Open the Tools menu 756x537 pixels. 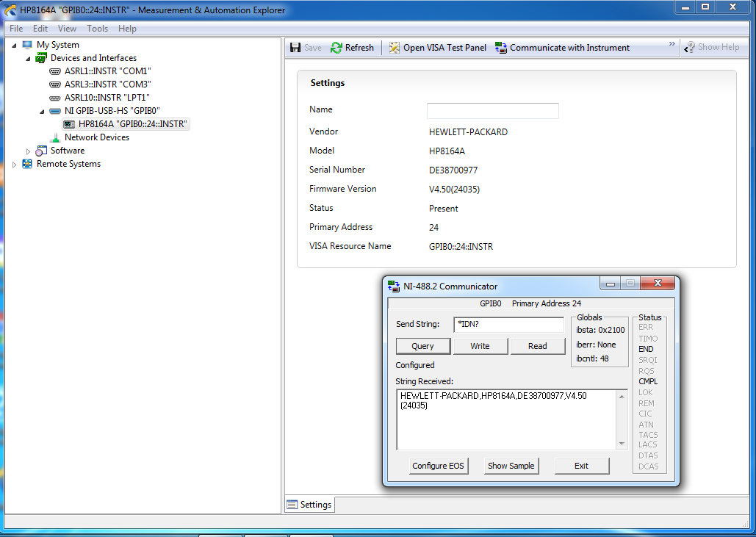pos(98,29)
